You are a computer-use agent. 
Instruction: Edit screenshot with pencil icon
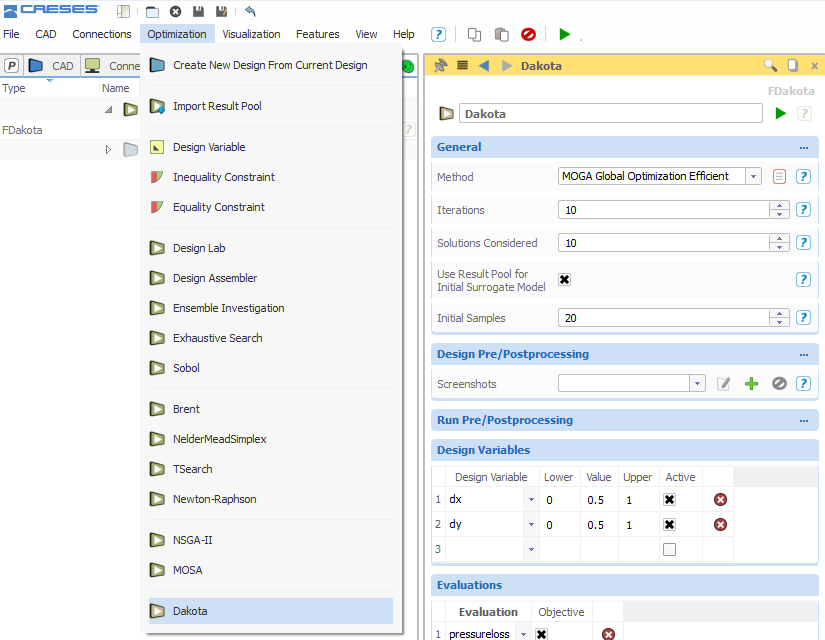(723, 384)
